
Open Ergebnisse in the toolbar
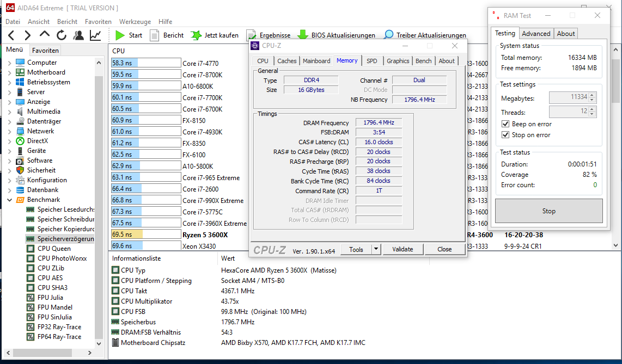[269, 35]
